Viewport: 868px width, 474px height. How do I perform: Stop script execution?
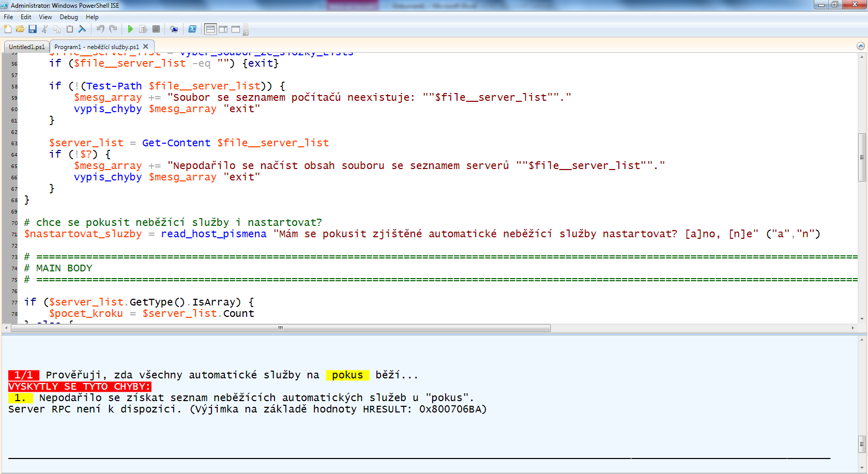pos(156,29)
